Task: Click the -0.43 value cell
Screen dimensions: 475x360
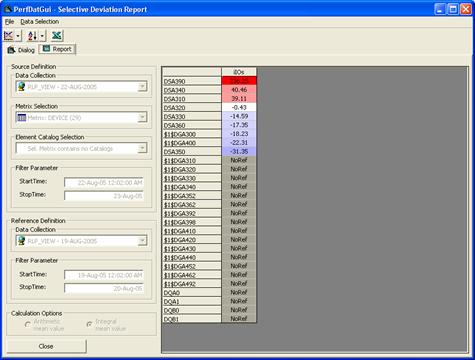Action: pos(239,108)
